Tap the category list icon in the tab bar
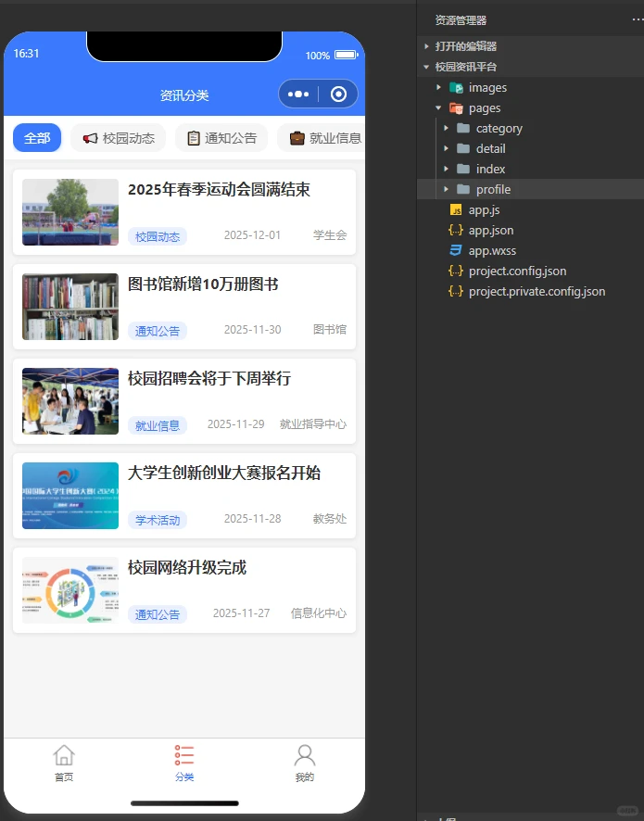The image size is (644, 821). click(x=184, y=755)
